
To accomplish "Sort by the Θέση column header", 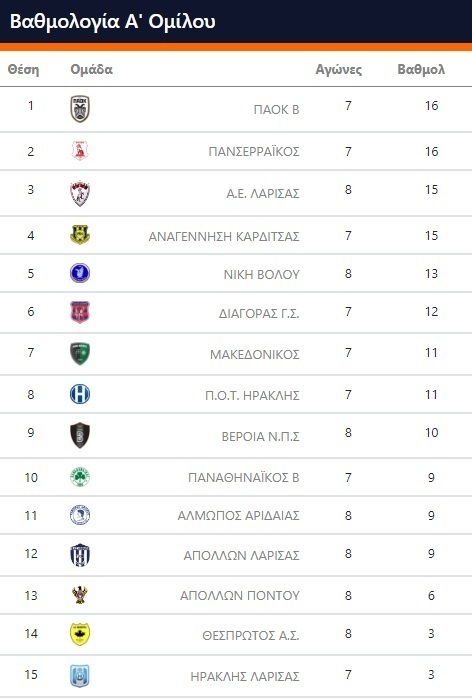I will (x=23, y=70).
